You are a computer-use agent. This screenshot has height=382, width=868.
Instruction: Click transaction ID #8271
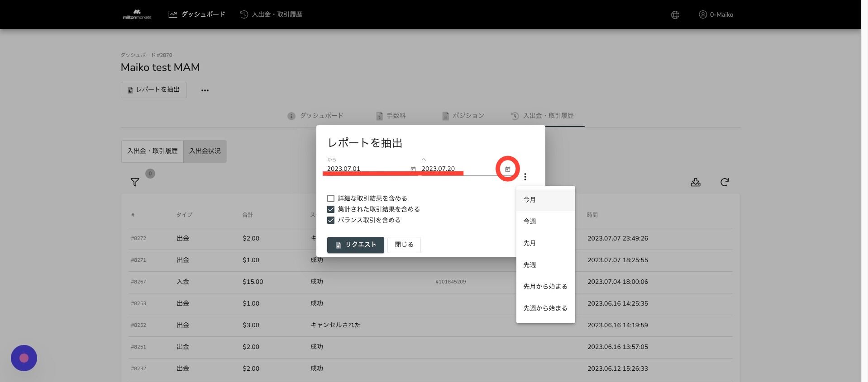coord(138,260)
